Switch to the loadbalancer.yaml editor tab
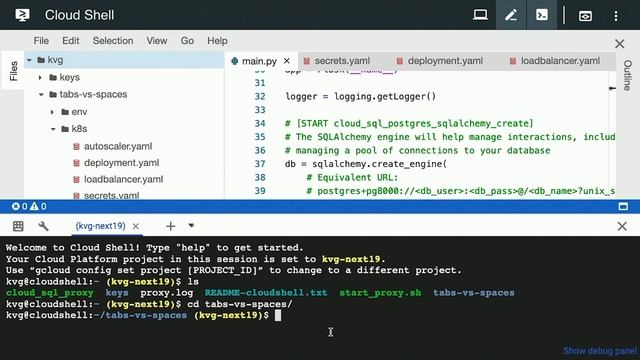 560,61
